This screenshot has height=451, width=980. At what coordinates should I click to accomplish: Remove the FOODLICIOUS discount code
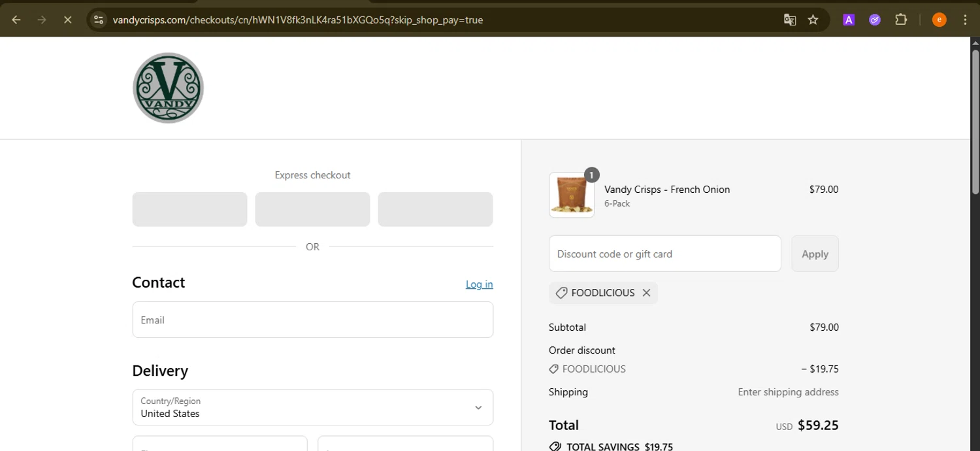tap(646, 293)
